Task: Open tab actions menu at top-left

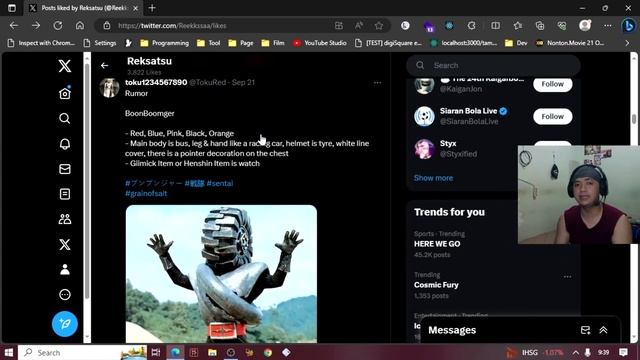Action: tap(12, 8)
